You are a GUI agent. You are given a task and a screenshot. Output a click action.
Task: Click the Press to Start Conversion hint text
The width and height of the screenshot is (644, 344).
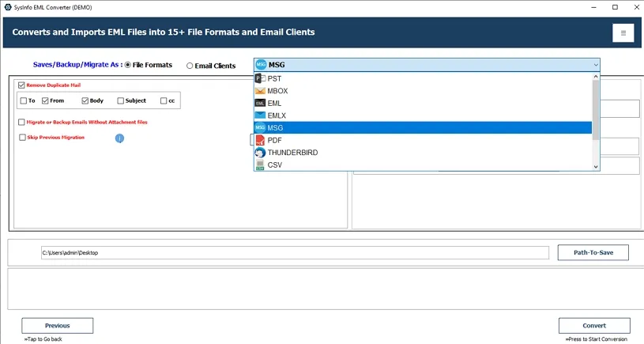click(x=597, y=339)
